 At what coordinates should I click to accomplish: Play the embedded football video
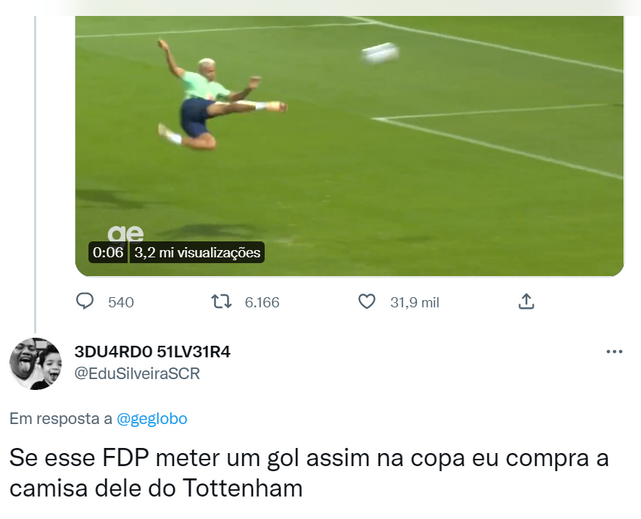click(x=350, y=146)
